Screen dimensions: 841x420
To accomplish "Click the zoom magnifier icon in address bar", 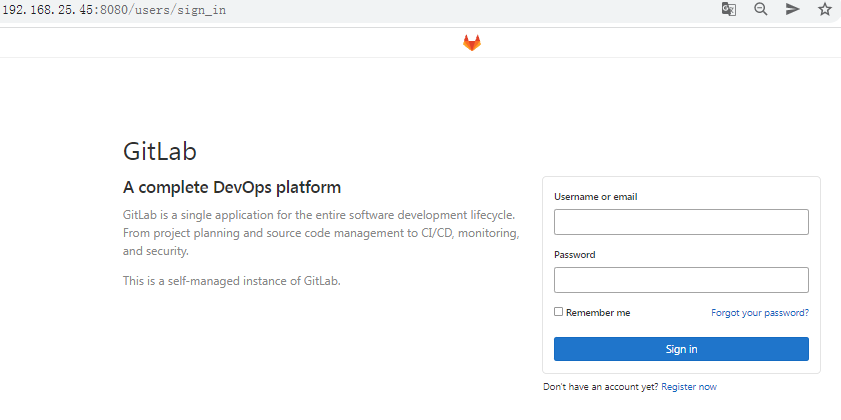I will 761,9.
